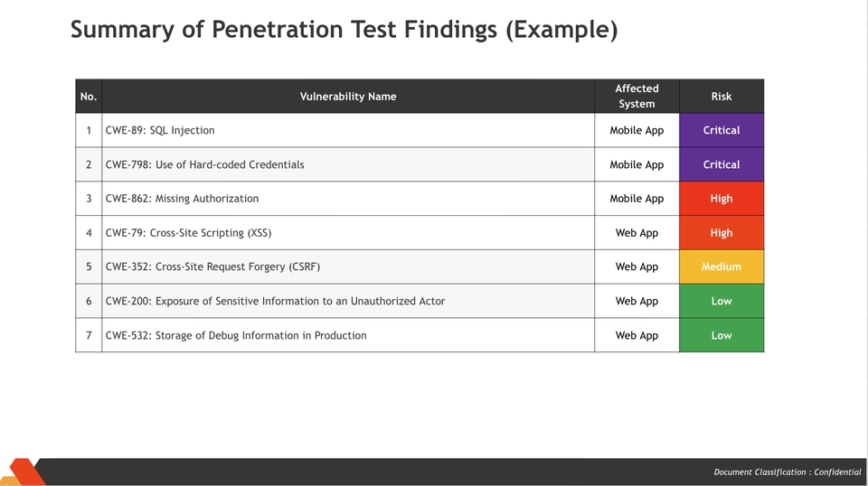Select the yellow Medium risk cell
This screenshot has width=868, height=486.
tap(722, 266)
